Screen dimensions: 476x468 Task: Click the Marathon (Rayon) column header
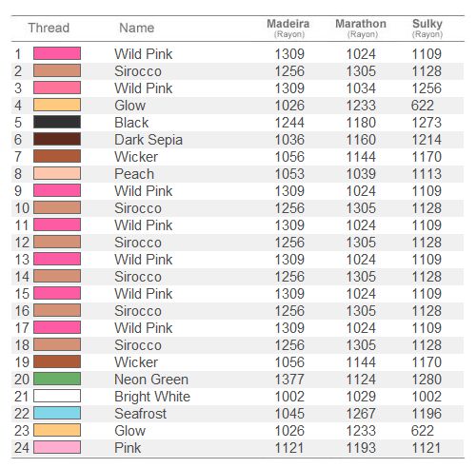(361, 29)
